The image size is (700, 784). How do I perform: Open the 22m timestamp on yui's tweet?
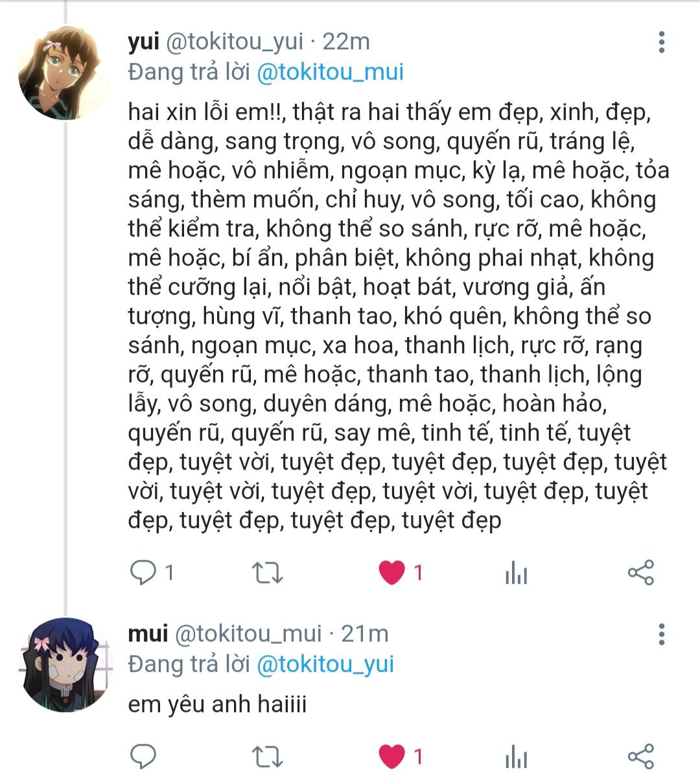346,41
